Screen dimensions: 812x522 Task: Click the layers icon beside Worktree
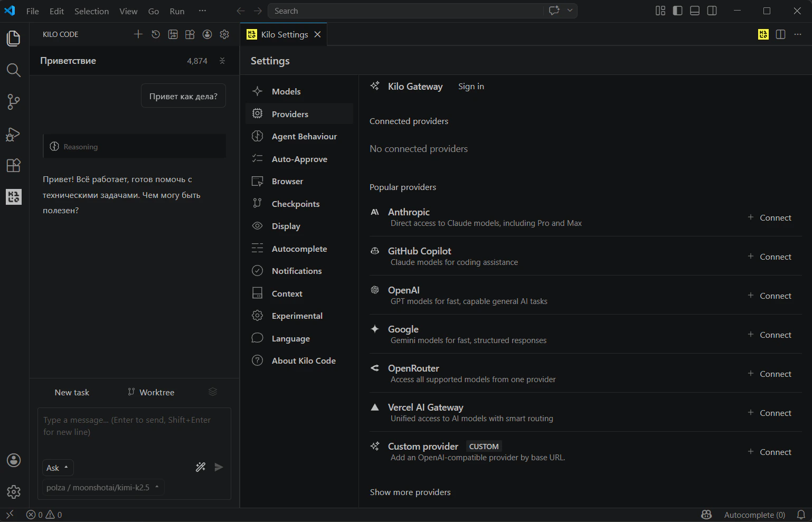click(213, 392)
